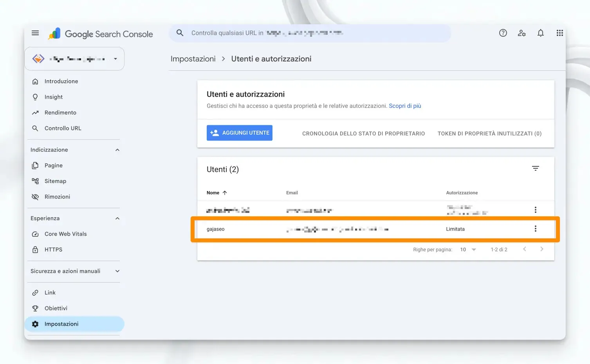Open CRONOLOGIA DELLO STATO DI PROPRIETARIO
Image resolution: width=590 pixels, height=364 pixels.
363,133
